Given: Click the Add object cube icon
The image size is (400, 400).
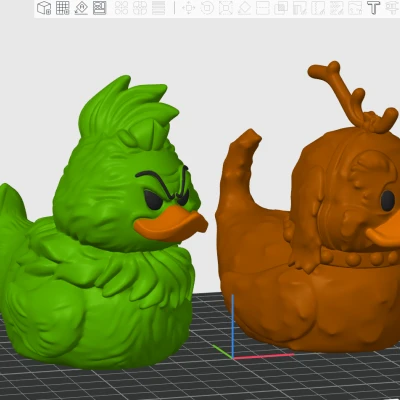Looking at the screenshot, I should [x=44, y=8].
